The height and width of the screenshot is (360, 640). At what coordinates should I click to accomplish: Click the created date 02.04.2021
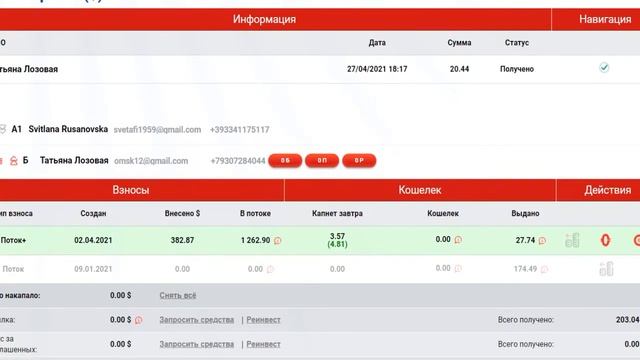pos(93,240)
